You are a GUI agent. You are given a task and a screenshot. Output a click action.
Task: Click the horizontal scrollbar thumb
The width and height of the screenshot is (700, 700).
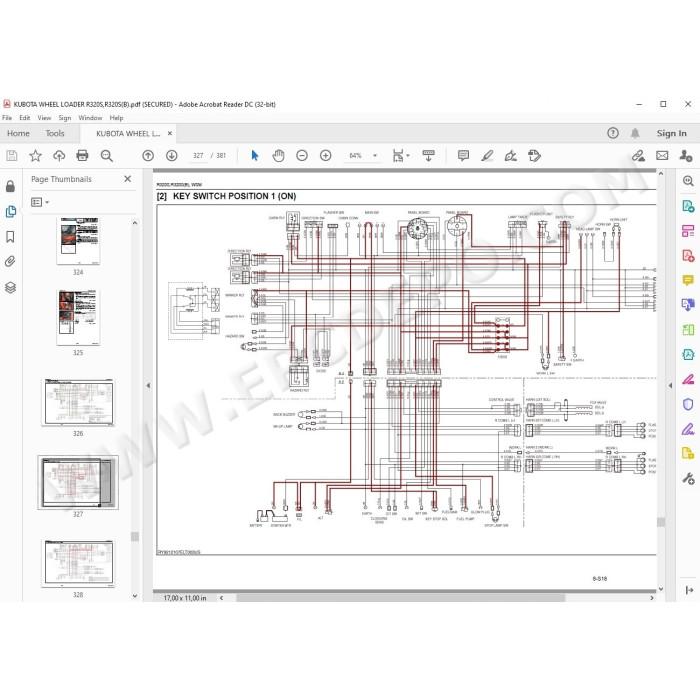point(400,598)
